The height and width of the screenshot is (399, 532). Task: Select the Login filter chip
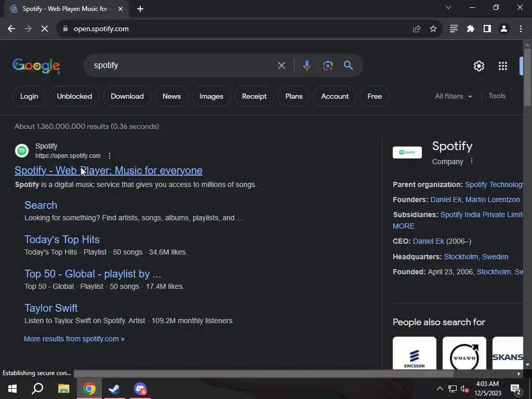coord(29,96)
